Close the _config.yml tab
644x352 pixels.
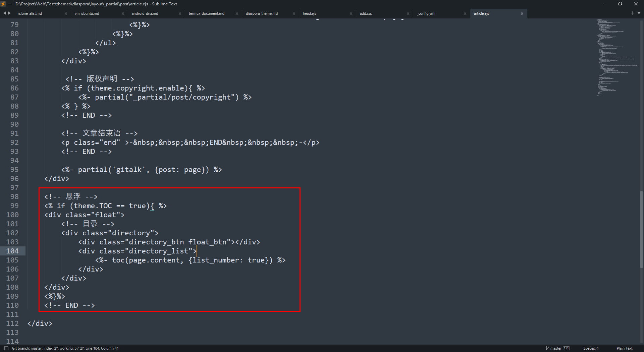pos(465,13)
